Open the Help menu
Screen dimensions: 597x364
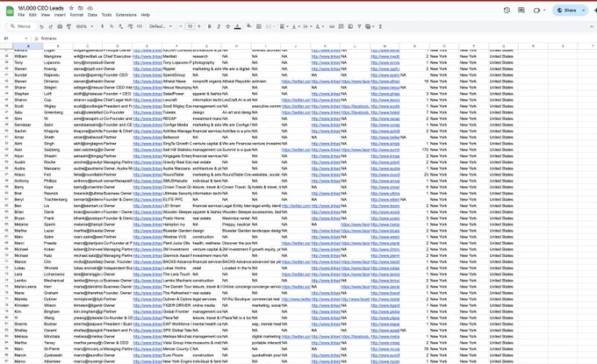click(x=146, y=15)
